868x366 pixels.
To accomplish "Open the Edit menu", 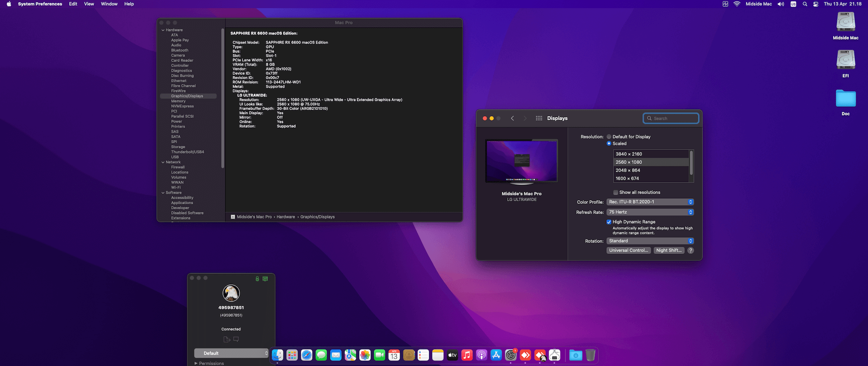I will click(73, 4).
